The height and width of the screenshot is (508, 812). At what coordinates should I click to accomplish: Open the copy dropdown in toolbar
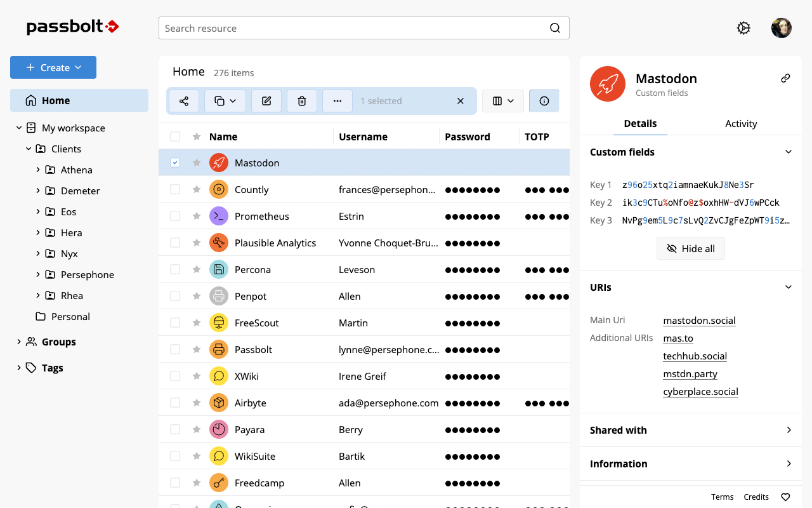(225, 101)
